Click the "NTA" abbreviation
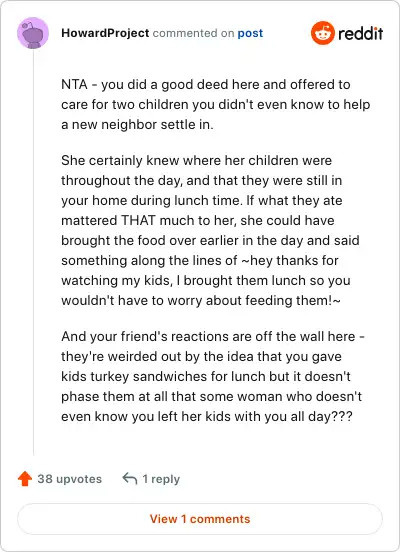 click(x=74, y=84)
